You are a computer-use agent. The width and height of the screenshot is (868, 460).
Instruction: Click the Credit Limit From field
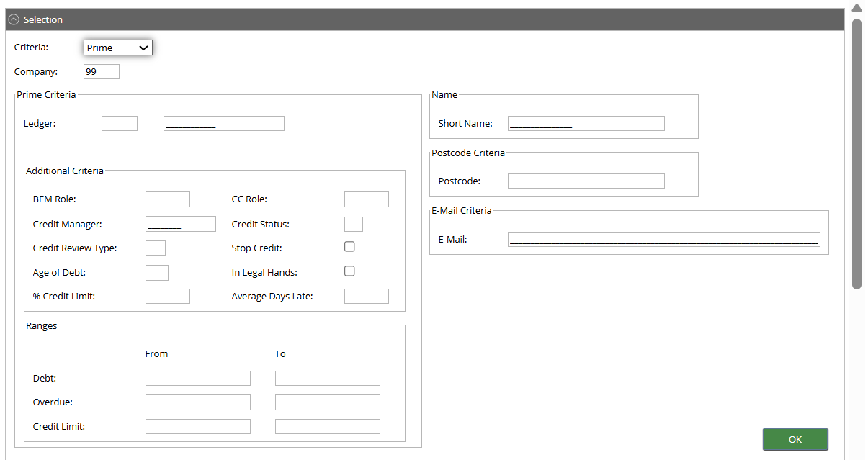tap(198, 426)
